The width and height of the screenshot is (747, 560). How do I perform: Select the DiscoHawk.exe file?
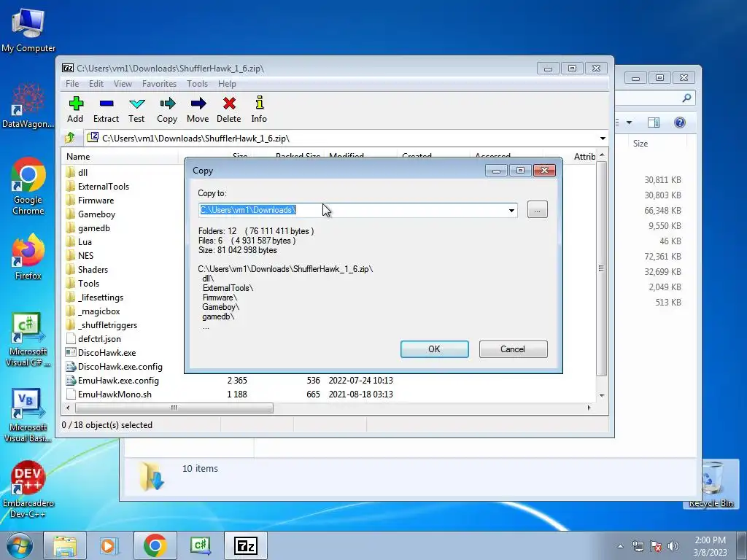point(101,352)
